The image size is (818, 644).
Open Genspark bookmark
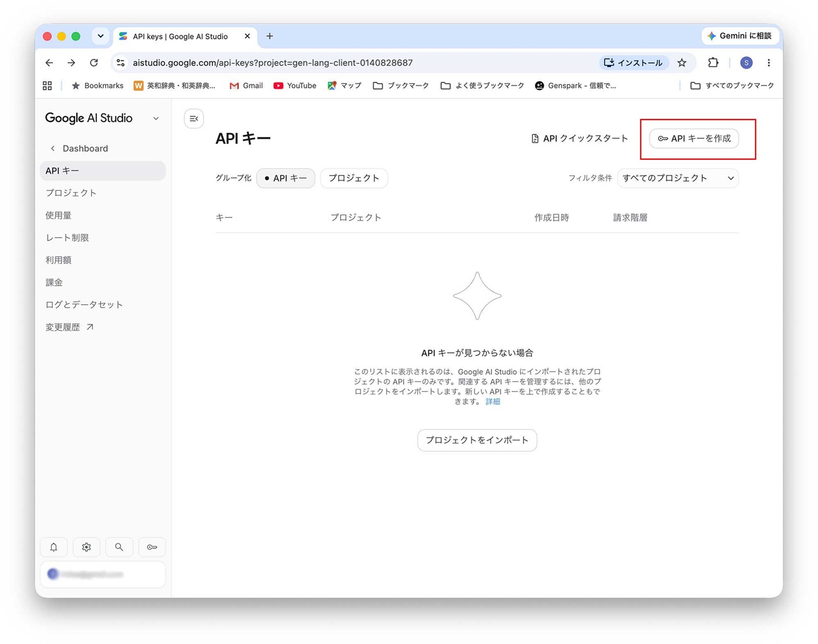575,86
